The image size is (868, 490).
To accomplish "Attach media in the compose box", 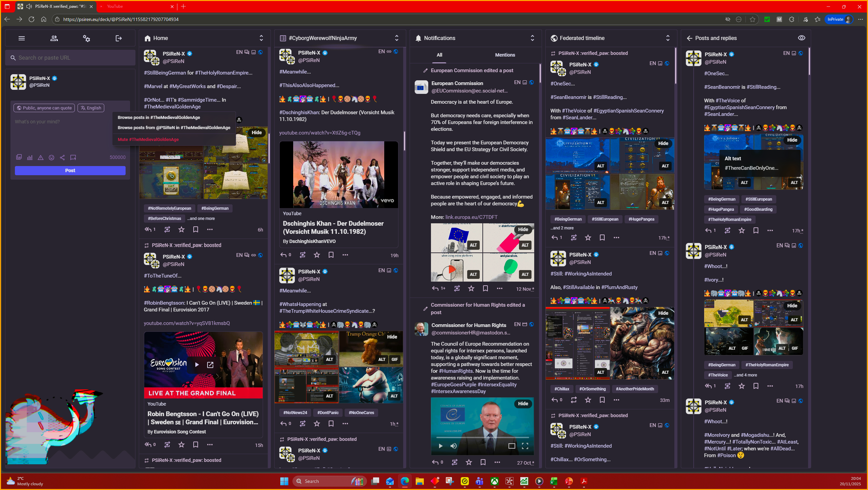I will pos(19,158).
